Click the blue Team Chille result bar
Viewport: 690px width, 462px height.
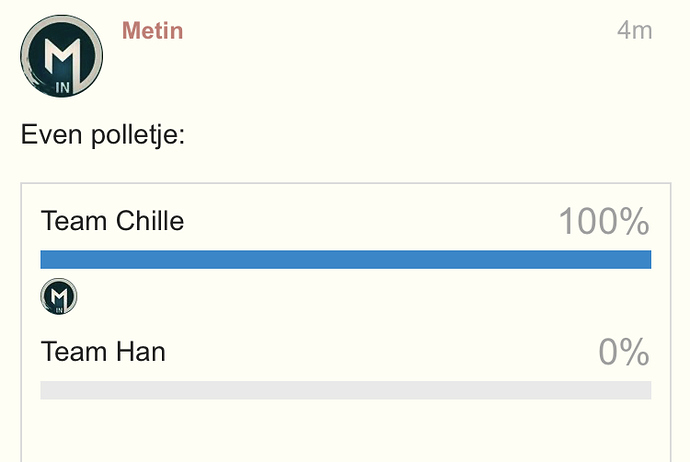pyautogui.click(x=345, y=260)
